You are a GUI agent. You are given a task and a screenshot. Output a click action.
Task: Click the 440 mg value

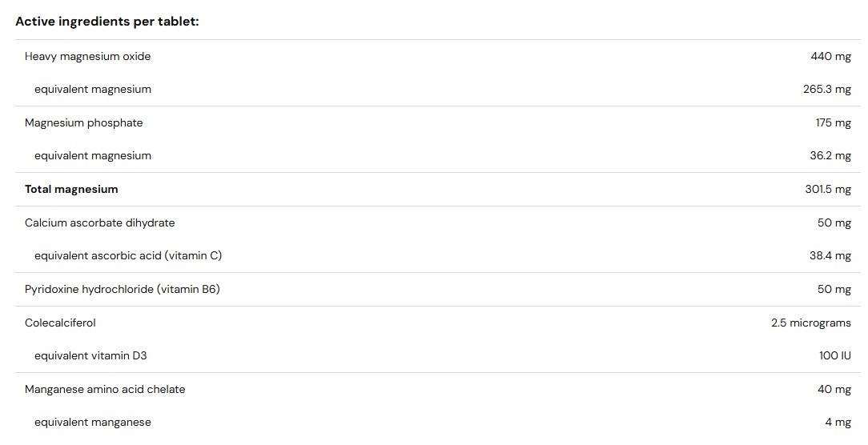830,56
